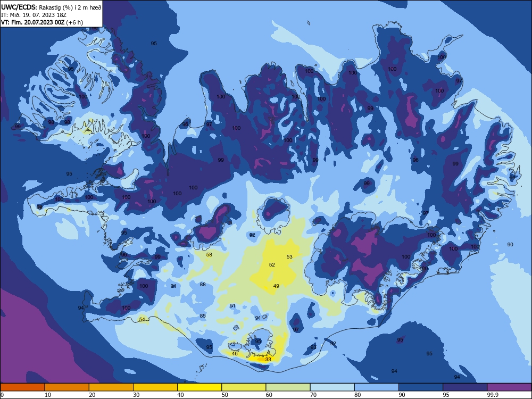Image resolution: width=532 pixels, height=399 pixels.
Task: Click the '53' humidity value on the map
Action: (289, 257)
